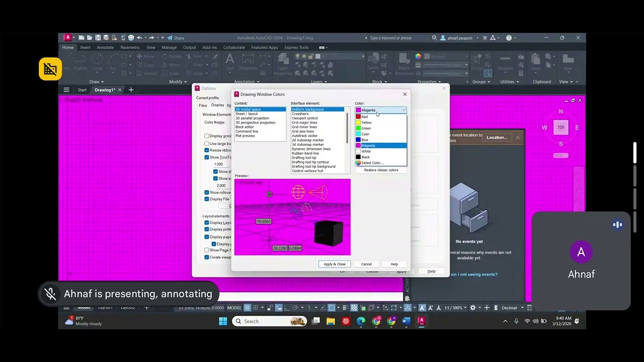Toggle the 'Display Layo' checkbox in Layout elements
Screen dimensions: 644x362
(x=207, y=223)
